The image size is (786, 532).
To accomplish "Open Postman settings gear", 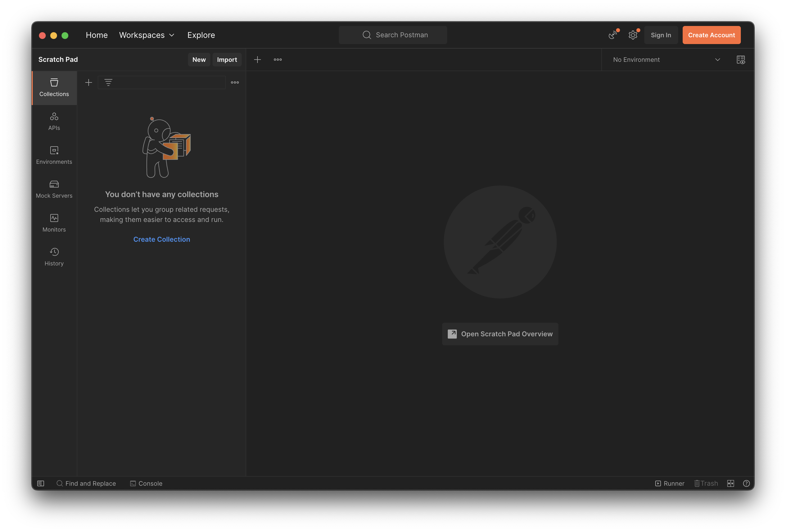I will click(x=633, y=35).
